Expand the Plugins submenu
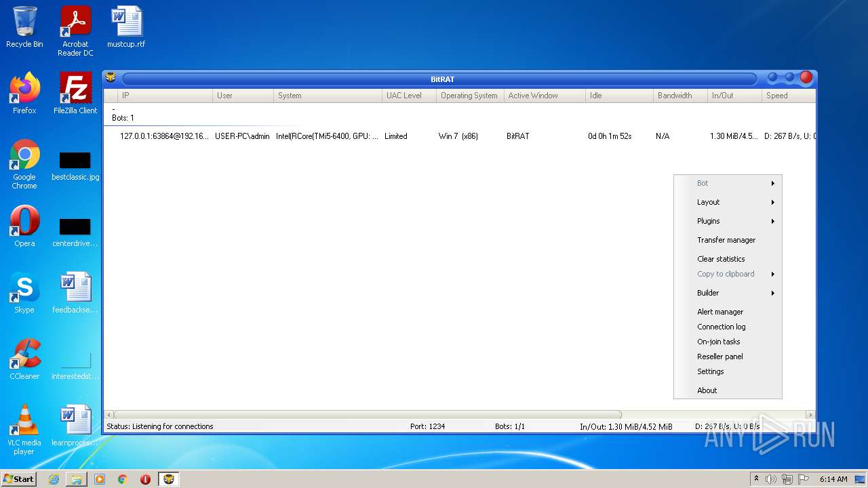 (x=728, y=221)
